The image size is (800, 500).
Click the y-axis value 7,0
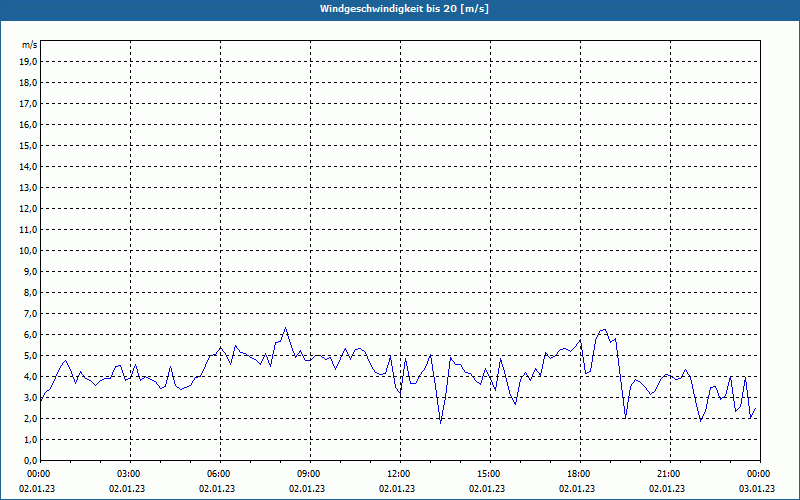pos(30,313)
